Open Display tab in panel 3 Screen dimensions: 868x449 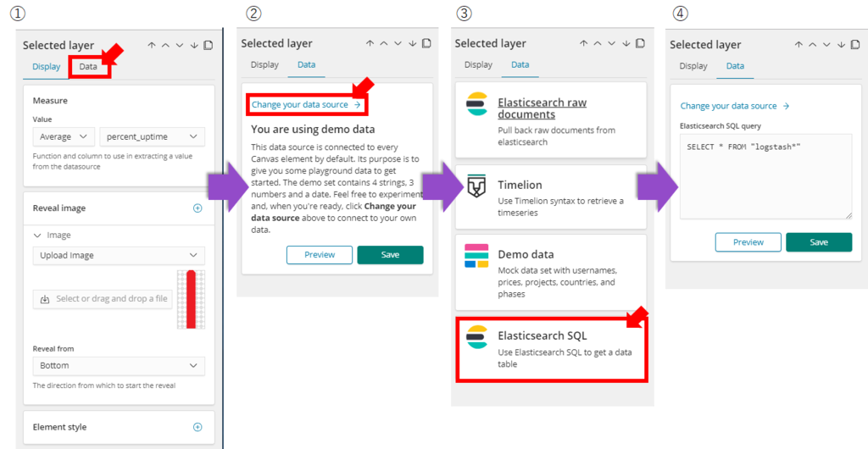tap(478, 64)
